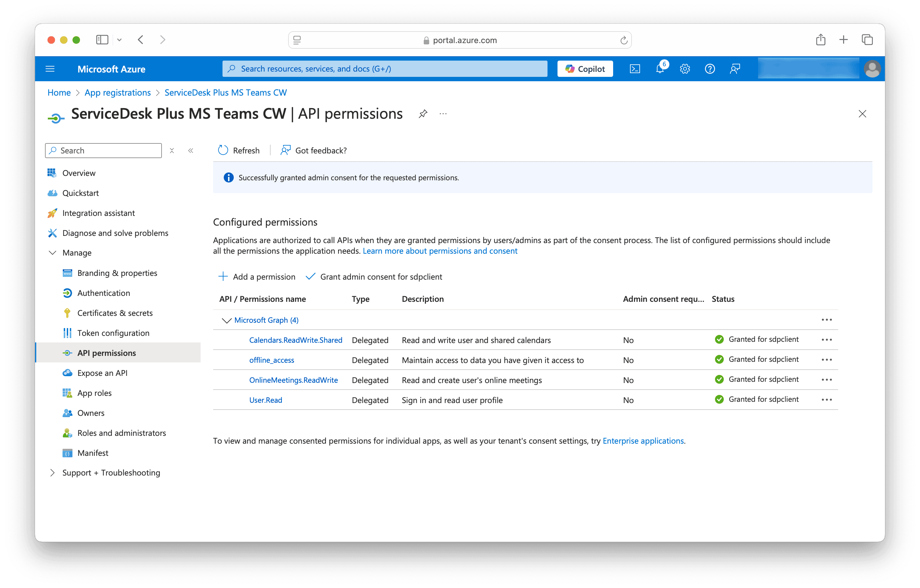Viewport: 920px width, 588px height.
Task: Open Certificates & secrets
Action: click(x=115, y=313)
